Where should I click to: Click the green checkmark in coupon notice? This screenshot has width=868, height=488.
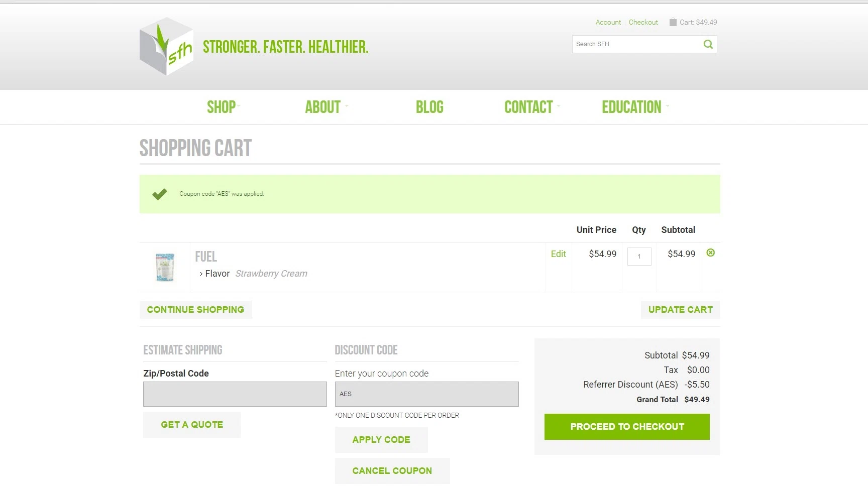pyautogui.click(x=160, y=194)
